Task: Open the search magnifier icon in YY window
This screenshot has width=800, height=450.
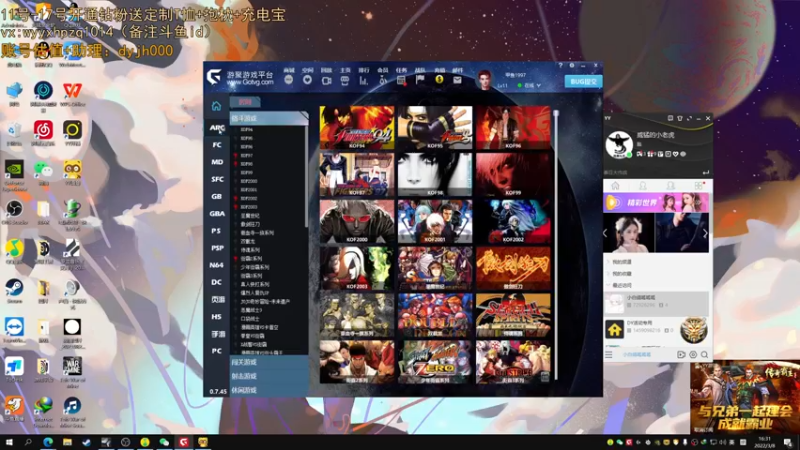Action: coord(705,355)
